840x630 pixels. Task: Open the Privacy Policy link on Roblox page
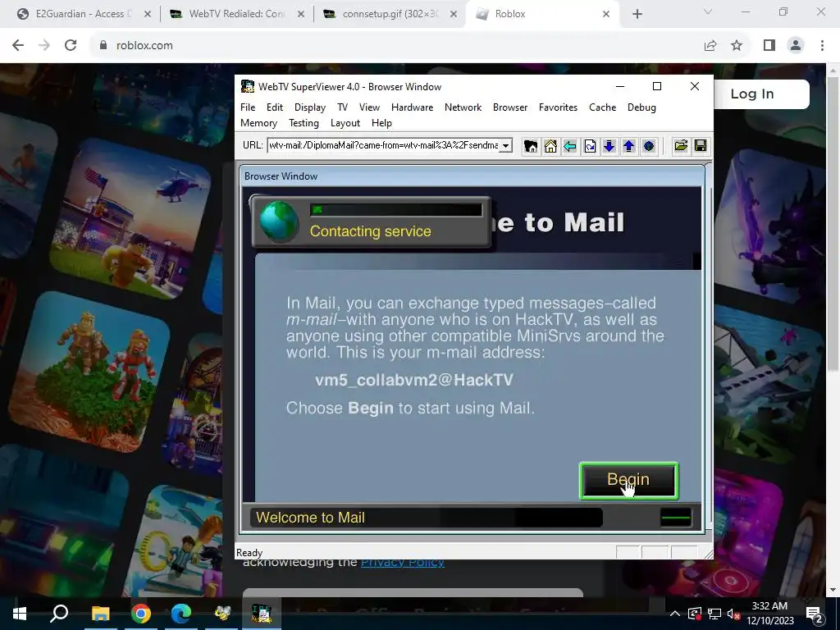(402, 563)
